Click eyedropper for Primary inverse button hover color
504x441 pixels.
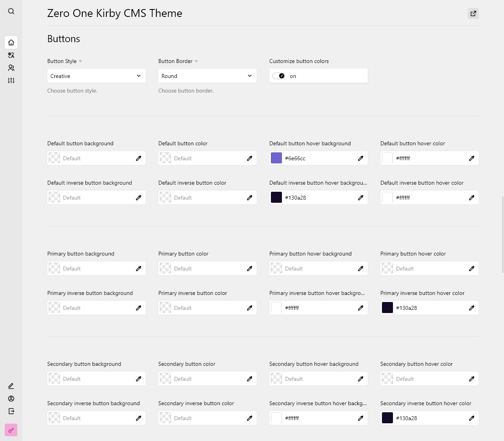point(472,308)
